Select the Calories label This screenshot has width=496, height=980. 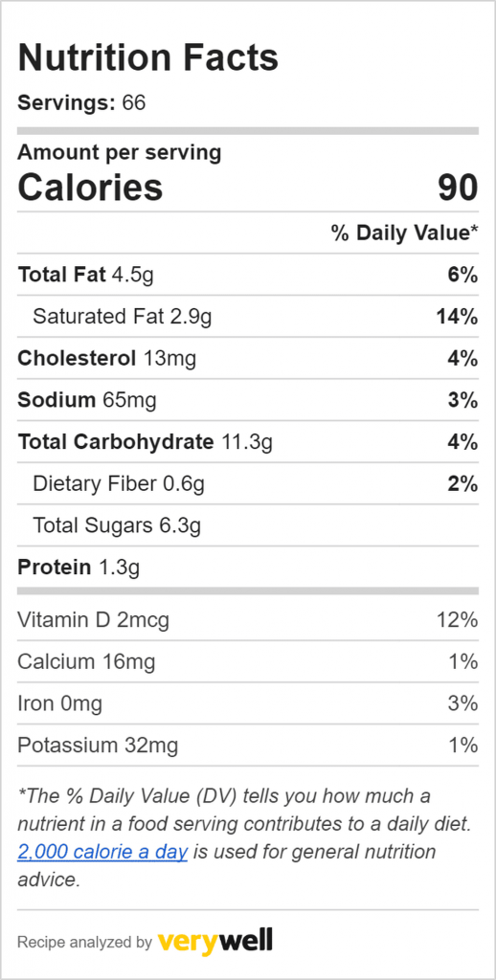[90, 187]
